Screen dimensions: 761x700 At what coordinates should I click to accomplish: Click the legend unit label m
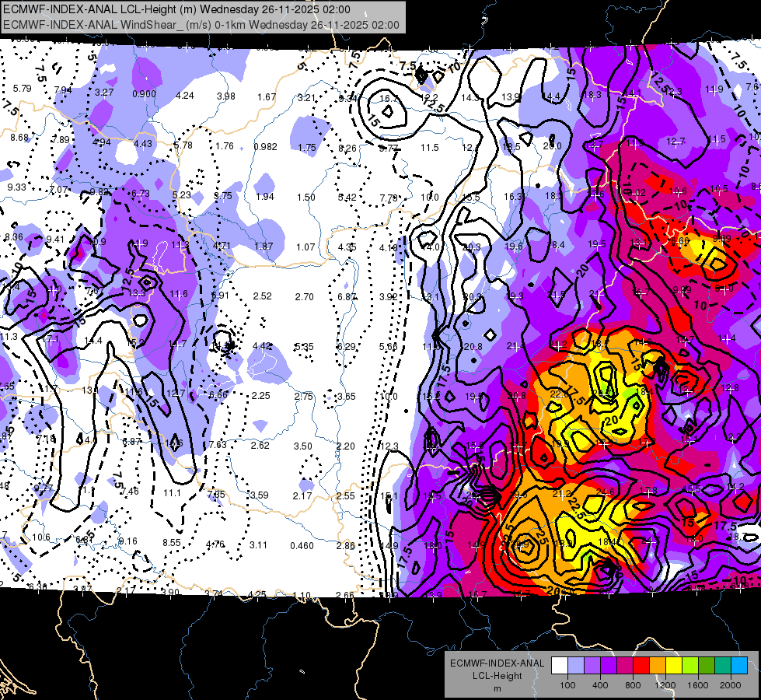(x=497, y=689)
